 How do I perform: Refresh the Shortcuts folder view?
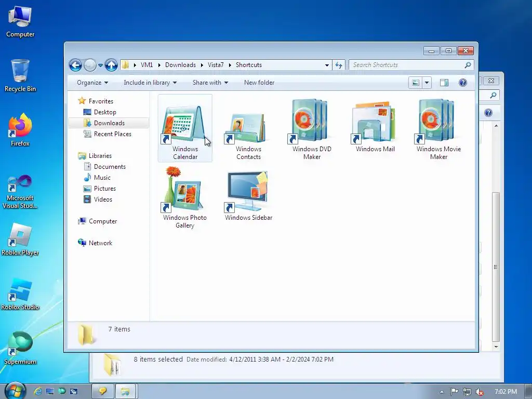(x=339, y=65)
